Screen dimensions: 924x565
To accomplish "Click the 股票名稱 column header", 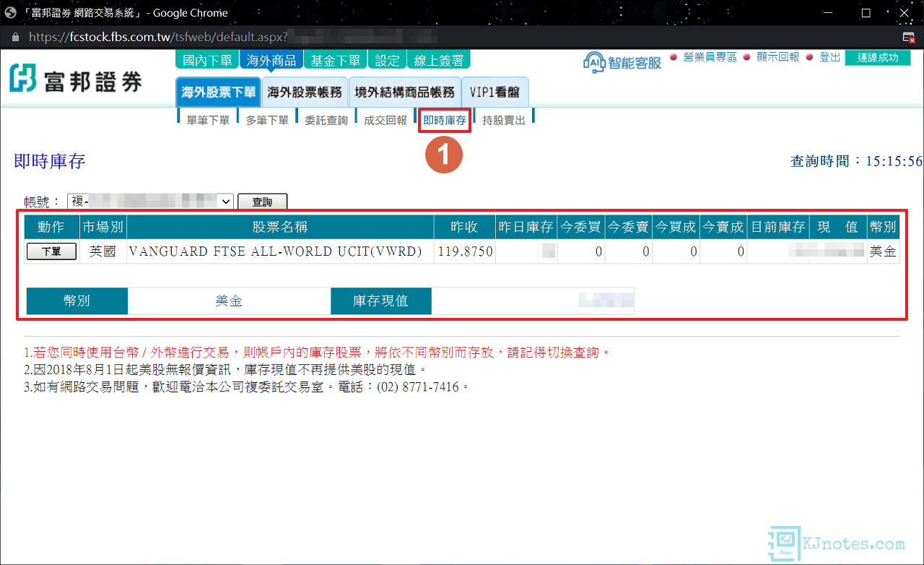I will pyautogui.click(x=280, y=227).
